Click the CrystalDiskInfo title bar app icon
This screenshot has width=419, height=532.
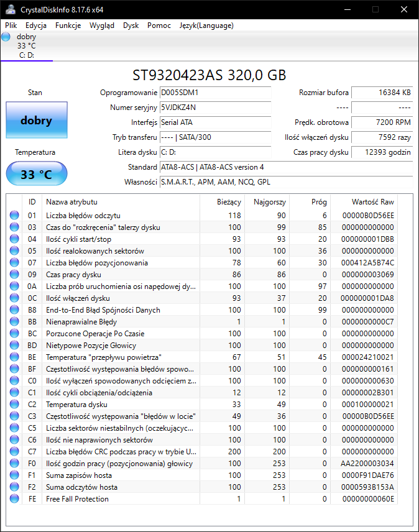[x=11, y=9]
